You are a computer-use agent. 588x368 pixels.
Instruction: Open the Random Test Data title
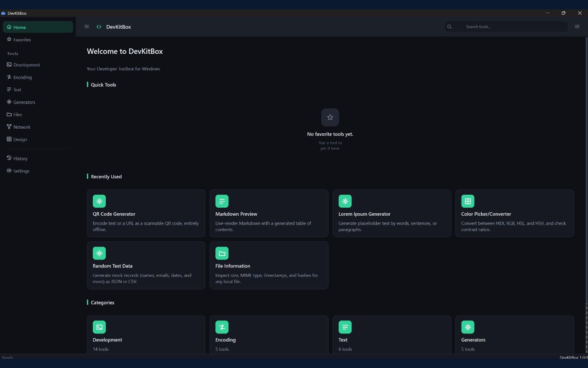(113, 266)
